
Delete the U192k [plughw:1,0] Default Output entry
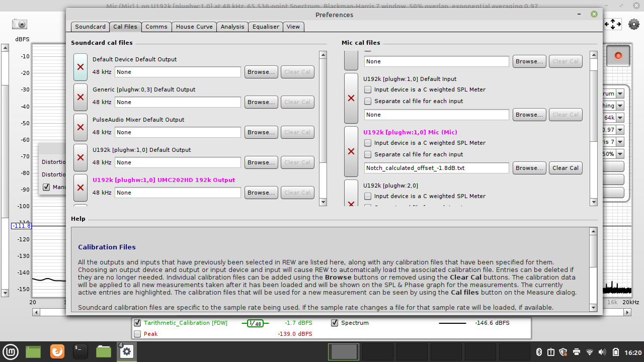point(80,157)
